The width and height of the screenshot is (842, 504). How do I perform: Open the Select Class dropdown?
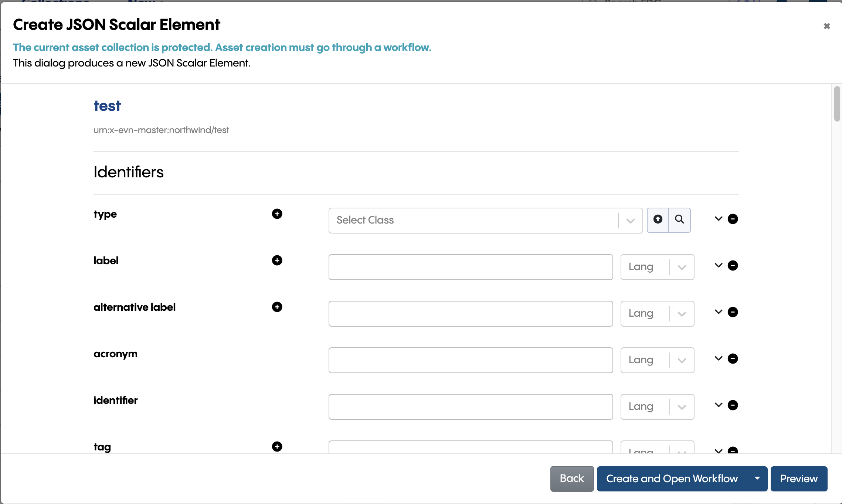tap(485, 221)
